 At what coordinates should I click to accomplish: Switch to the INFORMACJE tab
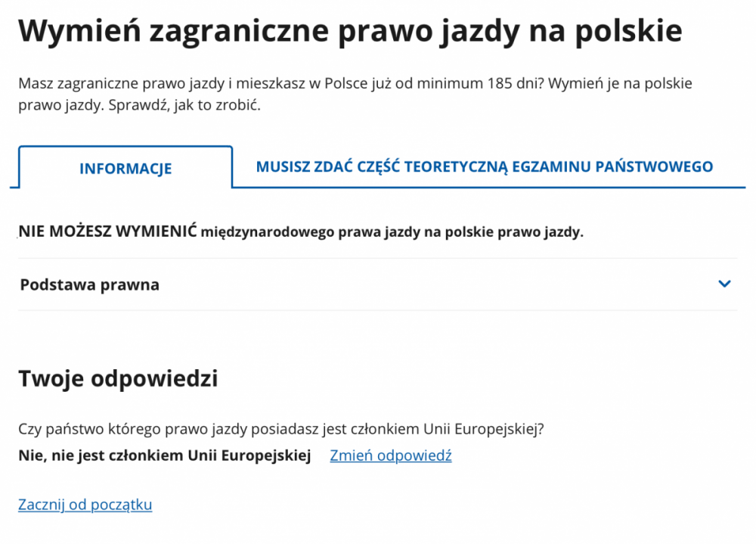125,169
